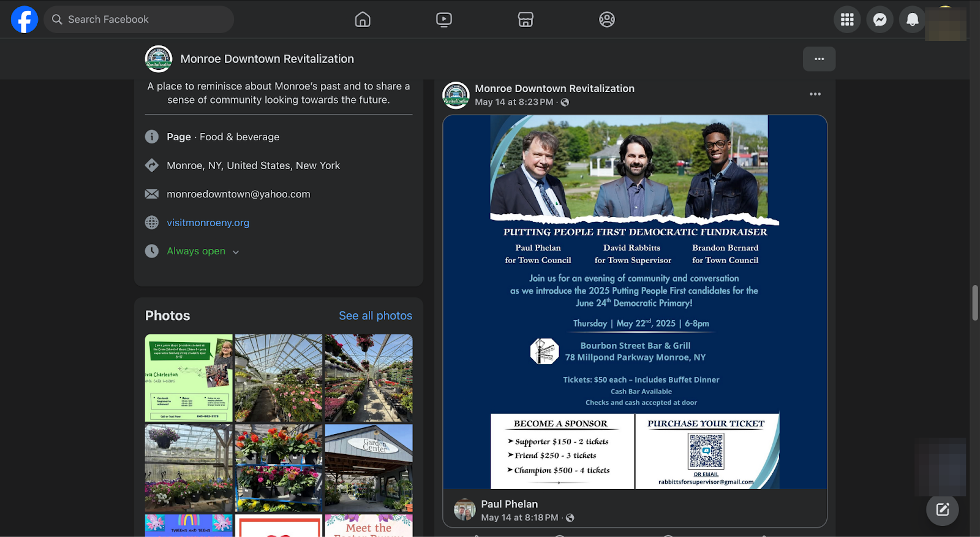Open the greenhouse aisle photo in top middle
980x537 pixels.
[279, 378]
